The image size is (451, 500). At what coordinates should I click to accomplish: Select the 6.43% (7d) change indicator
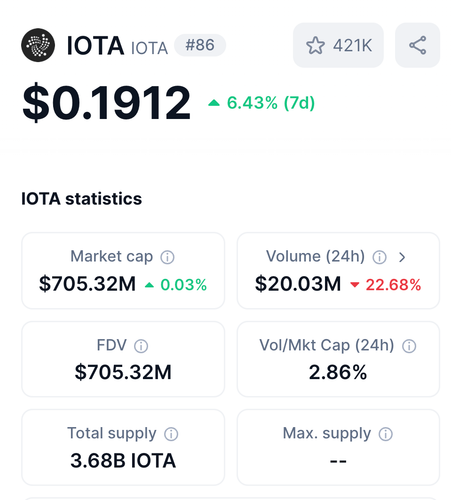[261, 103]
